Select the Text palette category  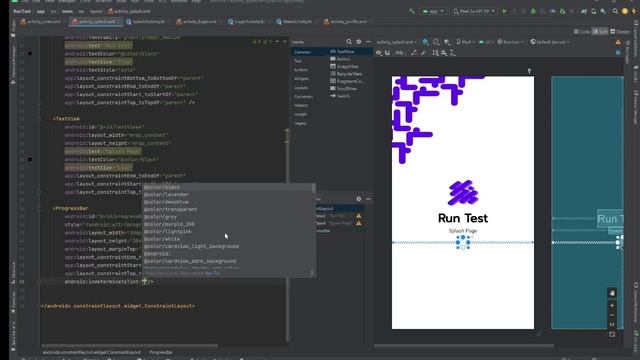[x=298, y=61]
